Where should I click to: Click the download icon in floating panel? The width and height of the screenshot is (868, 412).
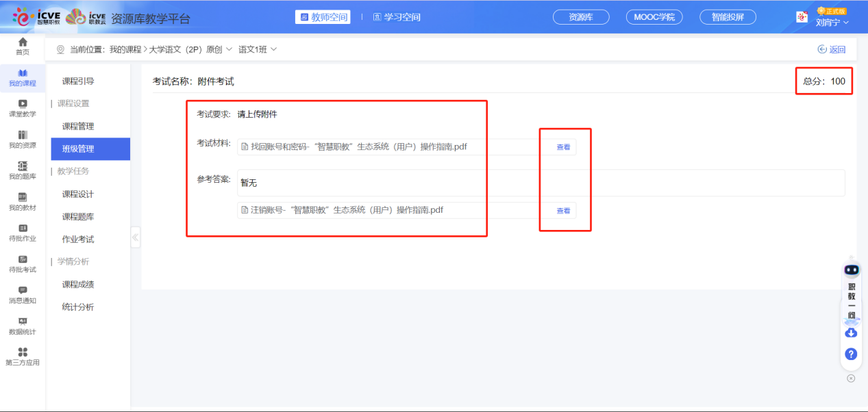tap(850, 333)
